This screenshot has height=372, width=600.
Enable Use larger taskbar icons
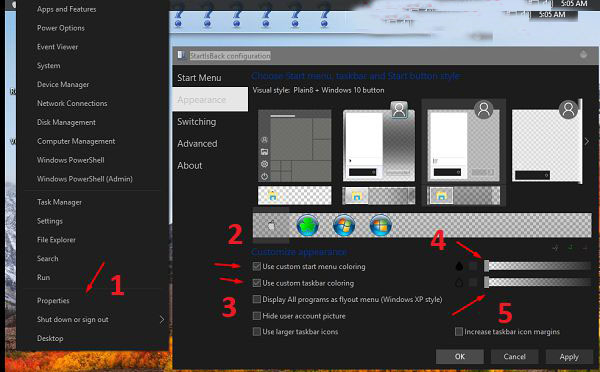tap(257, 332)
